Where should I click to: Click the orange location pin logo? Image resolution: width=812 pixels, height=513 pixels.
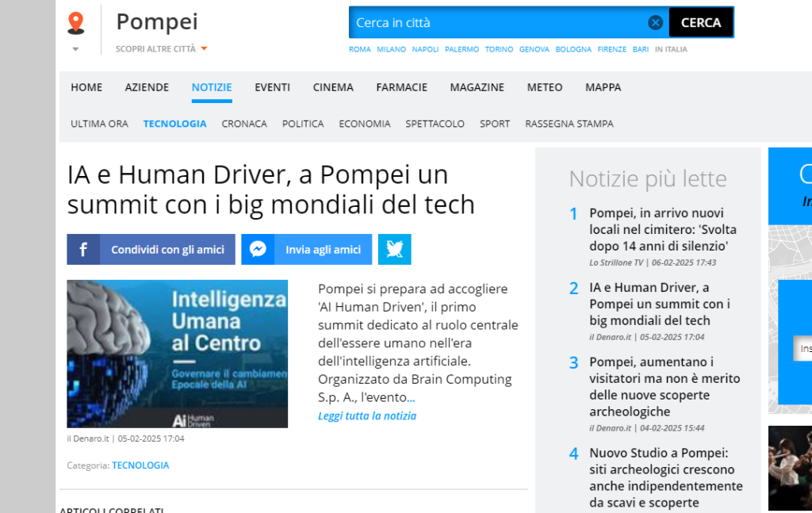coord(76,23)
